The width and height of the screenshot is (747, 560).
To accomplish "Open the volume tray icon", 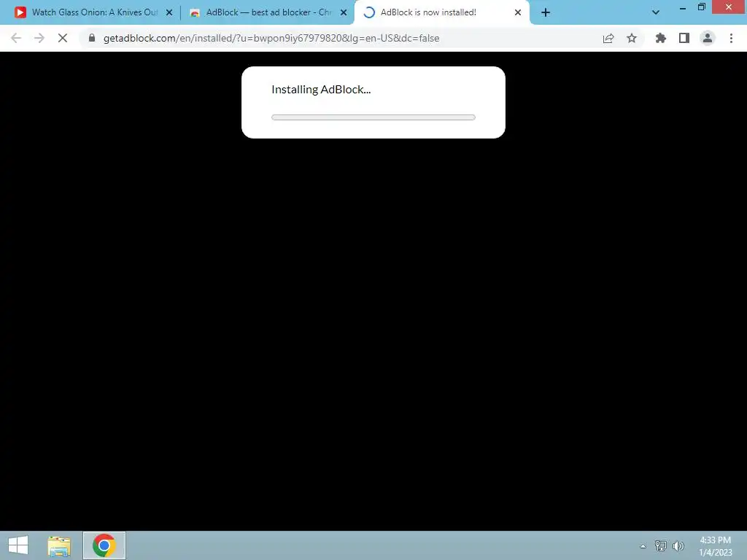I will tap(678, 546).
